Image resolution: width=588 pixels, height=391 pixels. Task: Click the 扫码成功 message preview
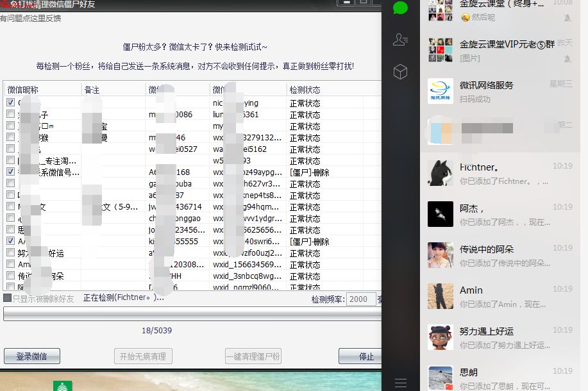click(x=475, y=99)
